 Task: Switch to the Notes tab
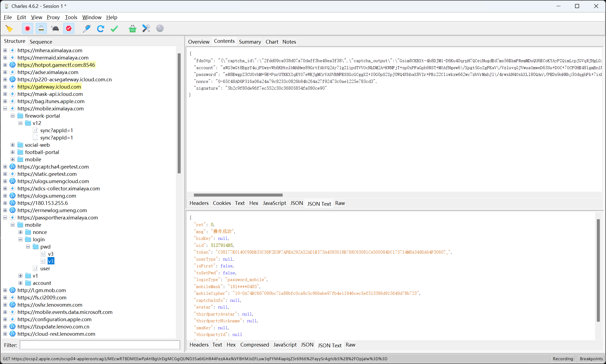pyautogui.click(x=289, y=42)
